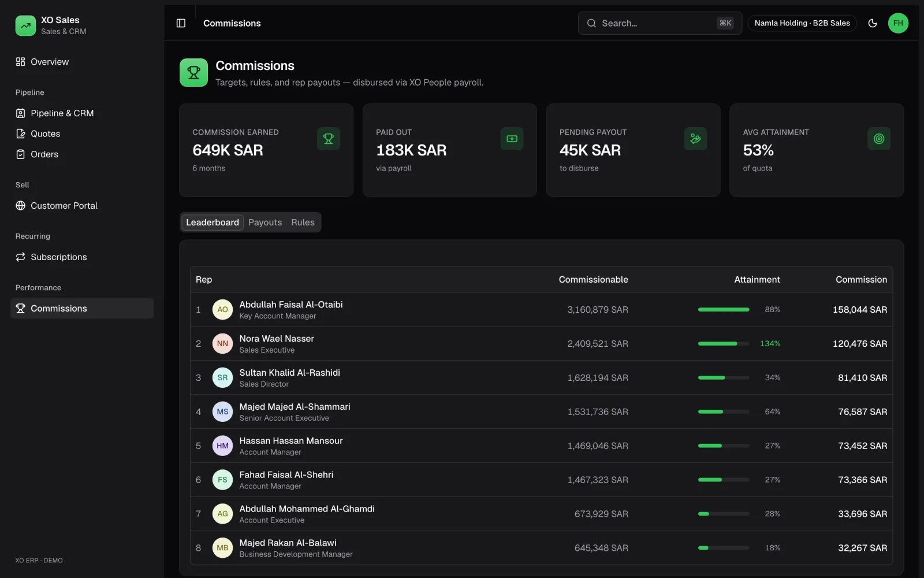This screenshot has width=924, height=578.
Task: Open Customer Portal
Action: pos(82,206)
